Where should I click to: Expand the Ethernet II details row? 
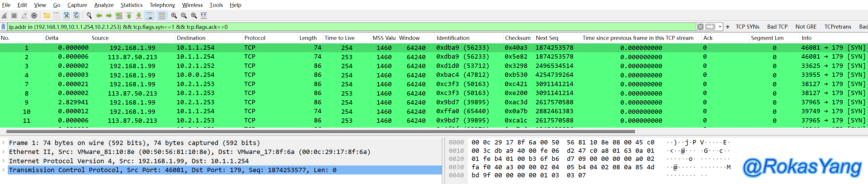pos(4,152)
